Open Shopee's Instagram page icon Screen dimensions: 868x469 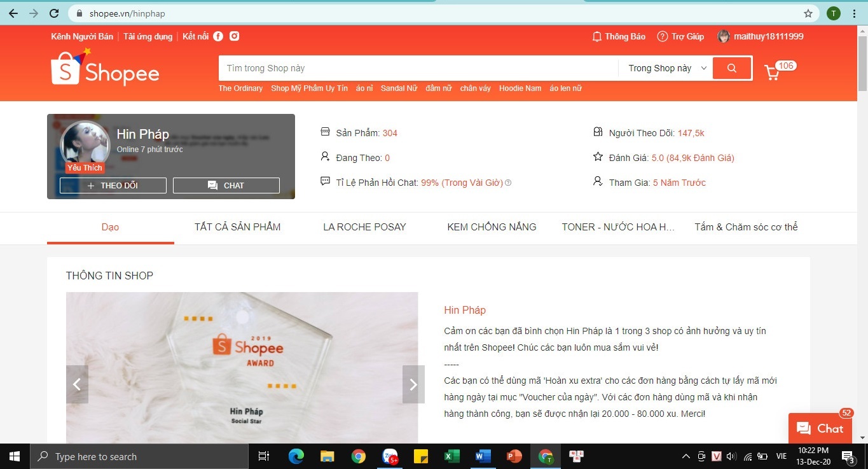click(235, 36)
